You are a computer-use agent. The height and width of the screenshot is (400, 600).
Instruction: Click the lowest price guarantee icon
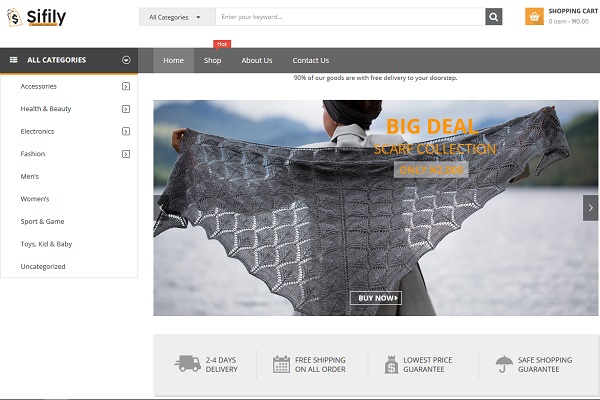(x=388, y=364)
